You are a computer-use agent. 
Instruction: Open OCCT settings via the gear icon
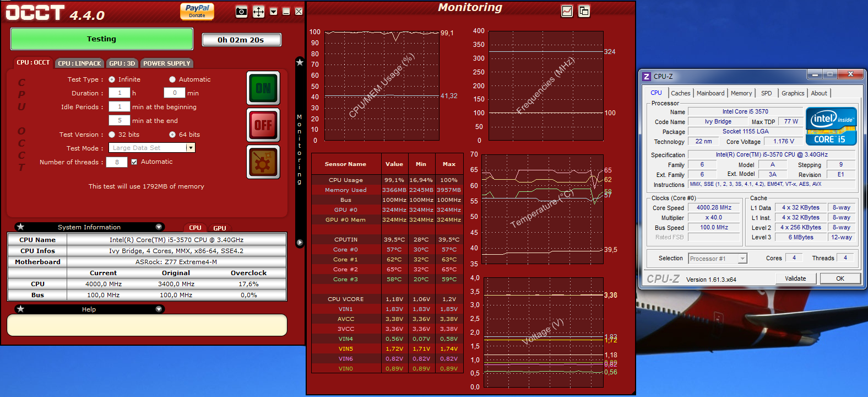coord(263,162)
